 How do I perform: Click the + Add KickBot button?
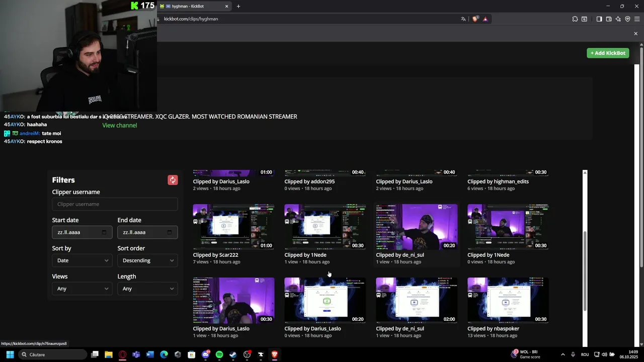pos(608,53)
